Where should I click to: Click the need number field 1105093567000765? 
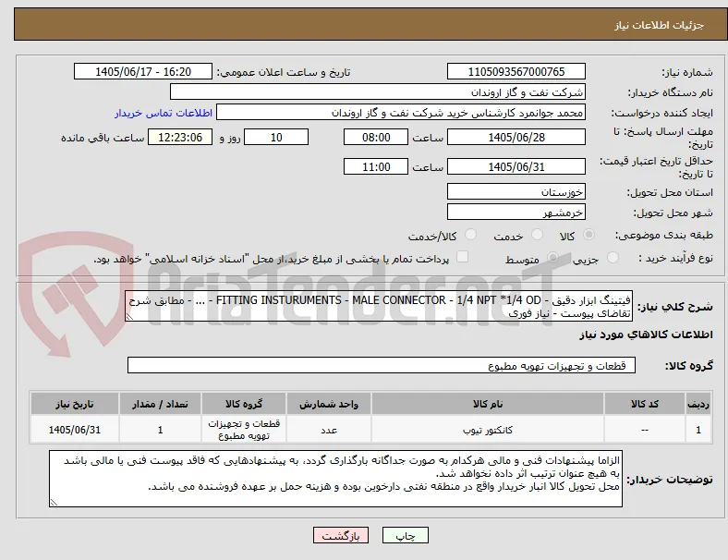click(516, 72)
